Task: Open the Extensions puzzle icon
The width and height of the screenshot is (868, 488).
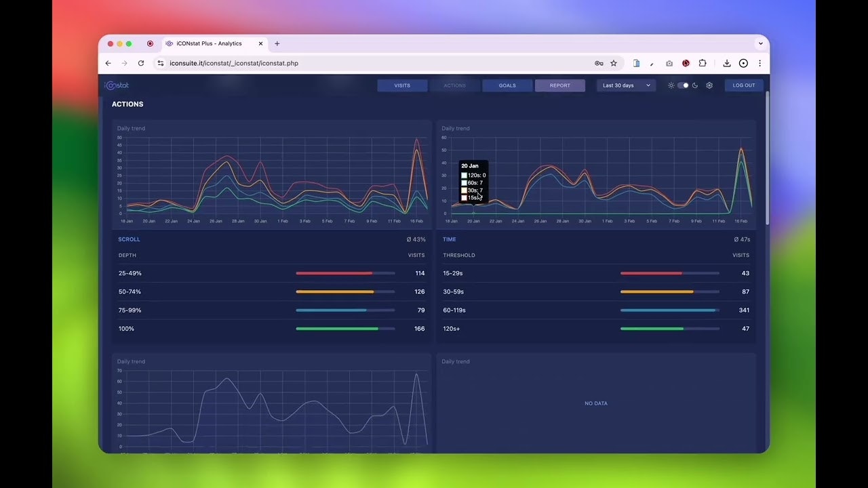Action: (x=702, y=63)
